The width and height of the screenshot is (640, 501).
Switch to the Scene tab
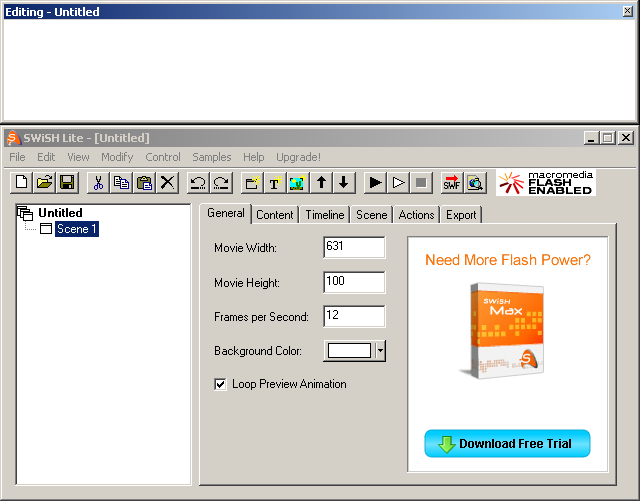(371, 215)
